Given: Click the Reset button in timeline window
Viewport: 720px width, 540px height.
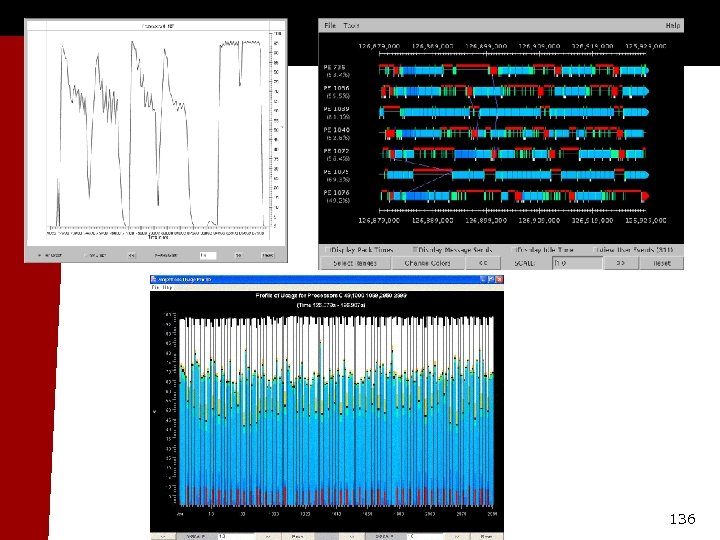Looking at the screenshot, I should coord(661,263).
